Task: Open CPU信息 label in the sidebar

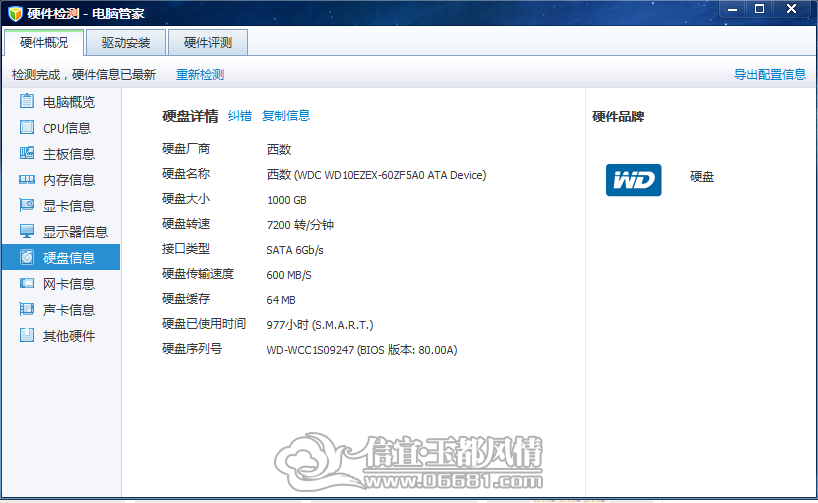Action: coord(67,128)
